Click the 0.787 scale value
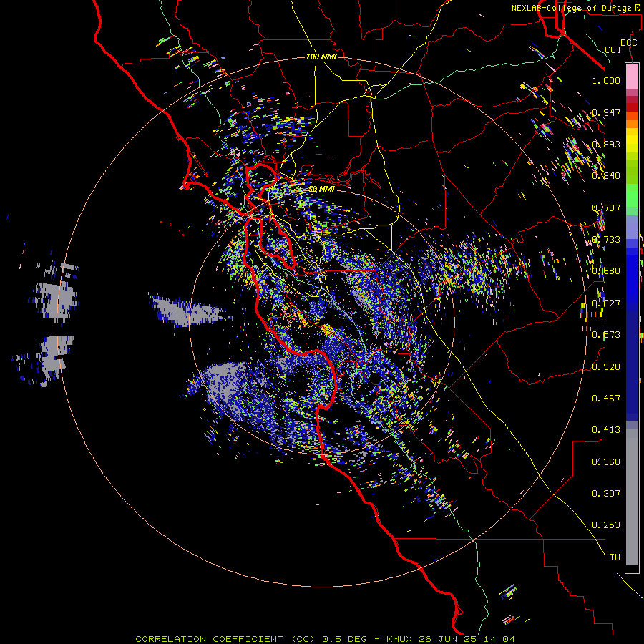Viewport: 644px width, 644px height. [x=606, y=208]
